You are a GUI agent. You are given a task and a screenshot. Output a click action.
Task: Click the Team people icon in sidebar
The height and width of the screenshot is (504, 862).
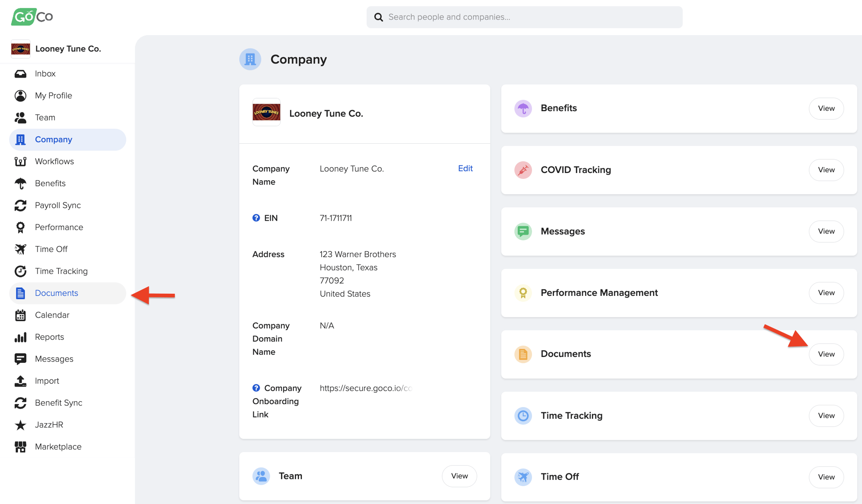[x=21, y=117]
